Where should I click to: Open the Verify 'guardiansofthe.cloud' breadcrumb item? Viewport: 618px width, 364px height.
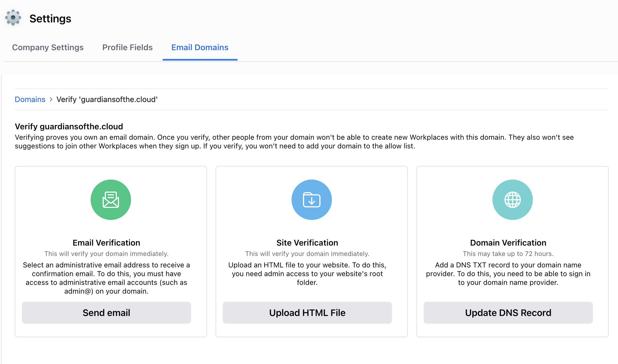(x=107, y=99)
